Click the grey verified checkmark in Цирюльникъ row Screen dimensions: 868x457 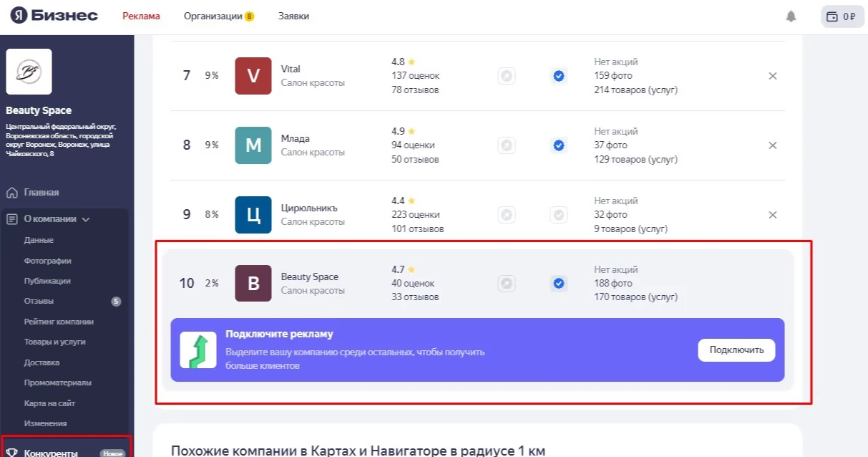pos(559,215)
